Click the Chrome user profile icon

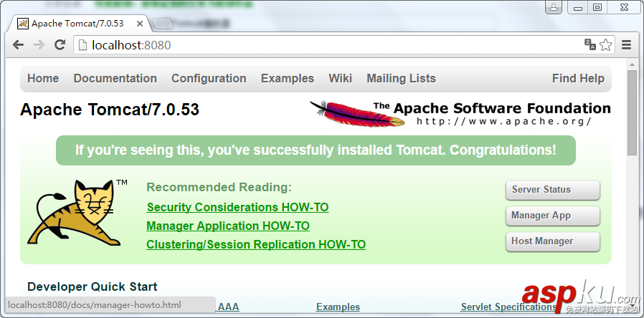553,8
